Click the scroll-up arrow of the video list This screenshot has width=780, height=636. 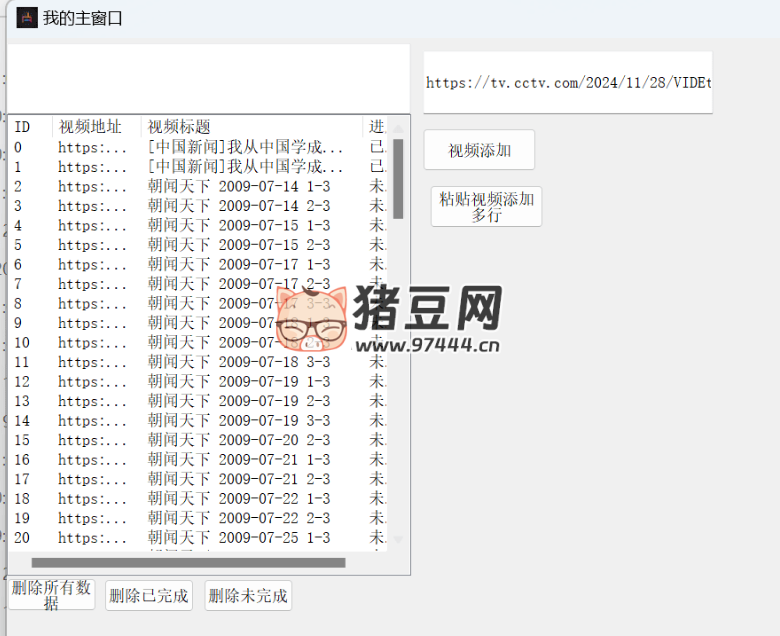[x=398, y=128]
